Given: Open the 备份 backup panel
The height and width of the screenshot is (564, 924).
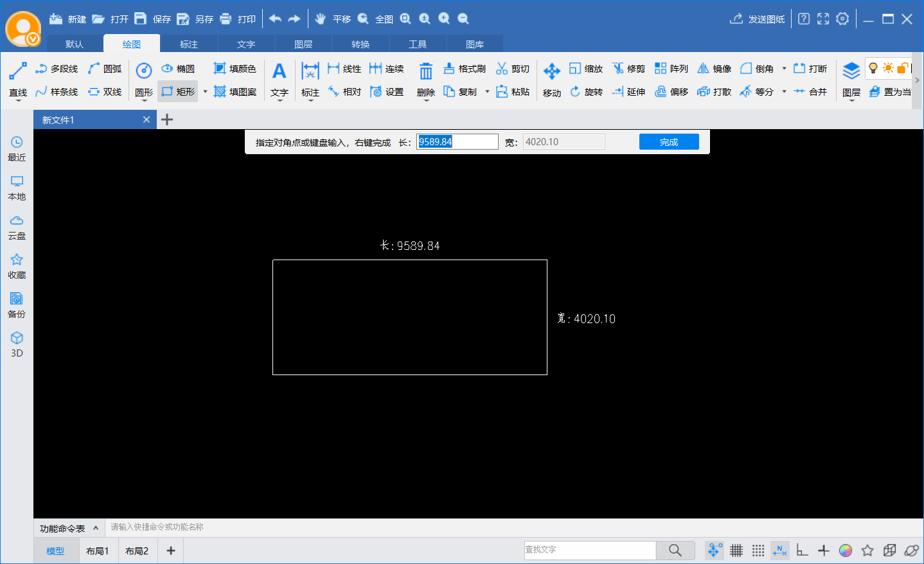Looking at the screenshot, I should (17, 305).
